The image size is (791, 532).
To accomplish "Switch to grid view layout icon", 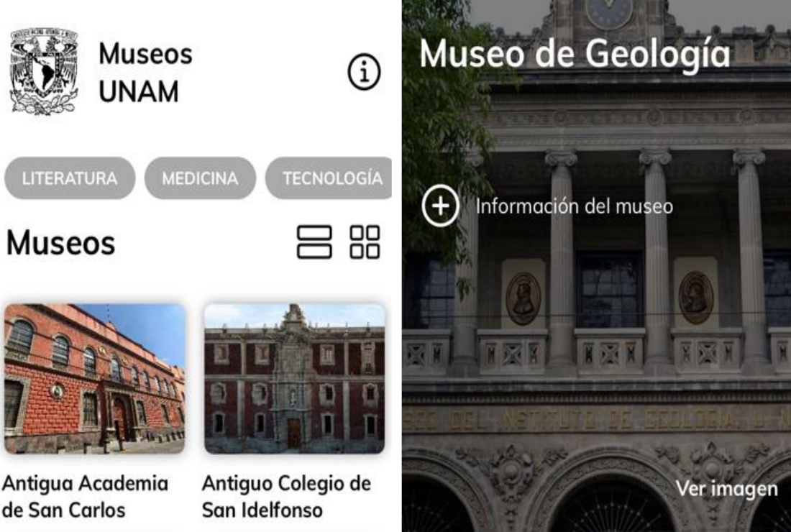I will tap(365, 242).
